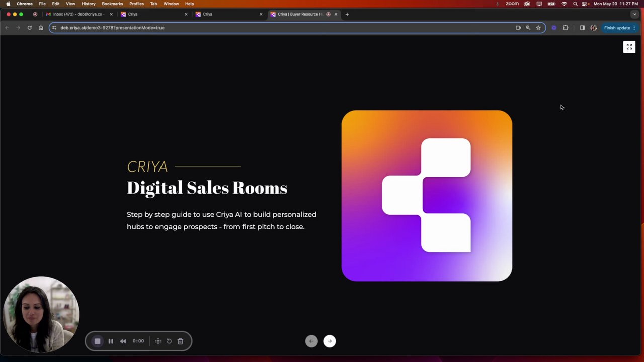Close the Gmail Inbox tab

tap(111, 14)
